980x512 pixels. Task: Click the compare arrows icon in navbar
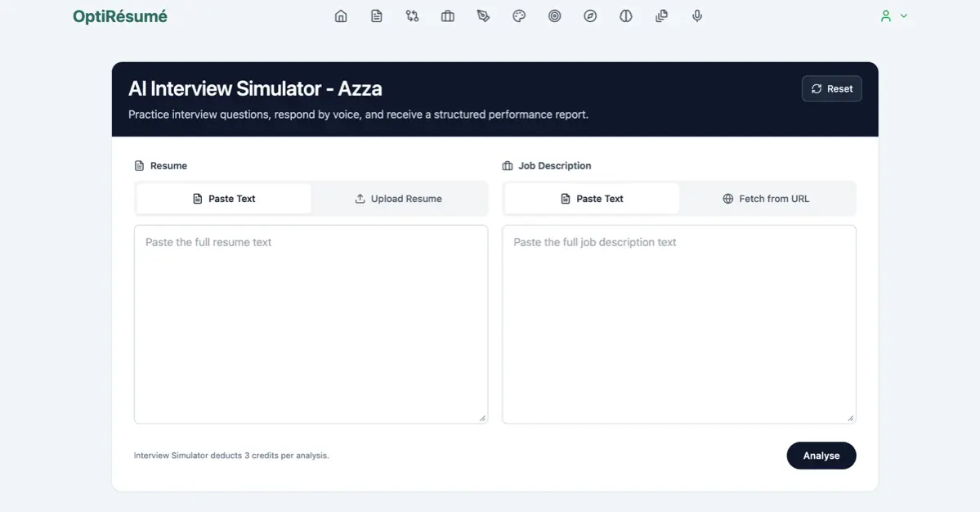pos(412,16)
